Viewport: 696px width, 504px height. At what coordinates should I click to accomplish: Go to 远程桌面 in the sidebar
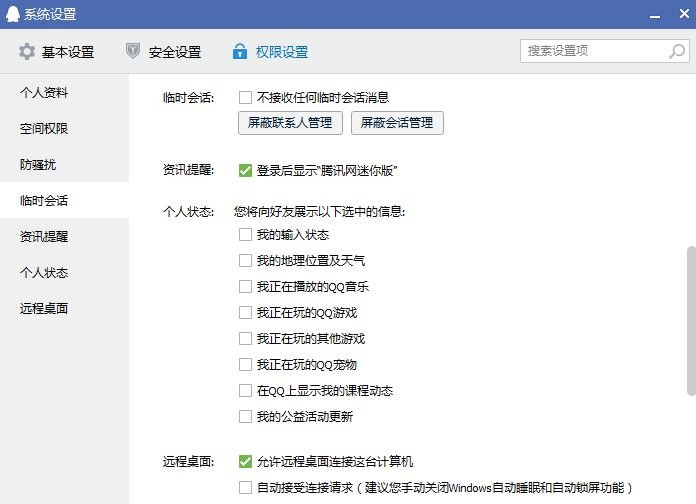(x=64, y=308)
